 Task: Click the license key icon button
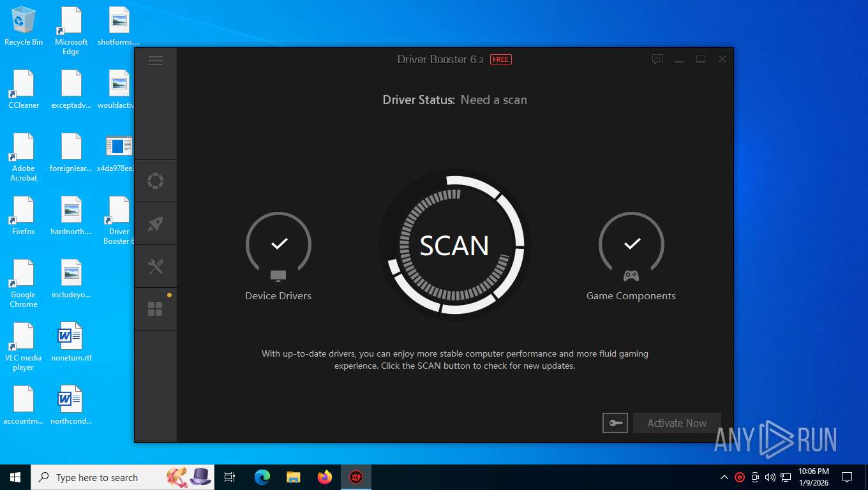pyautogui.click(x=615, y=423)
